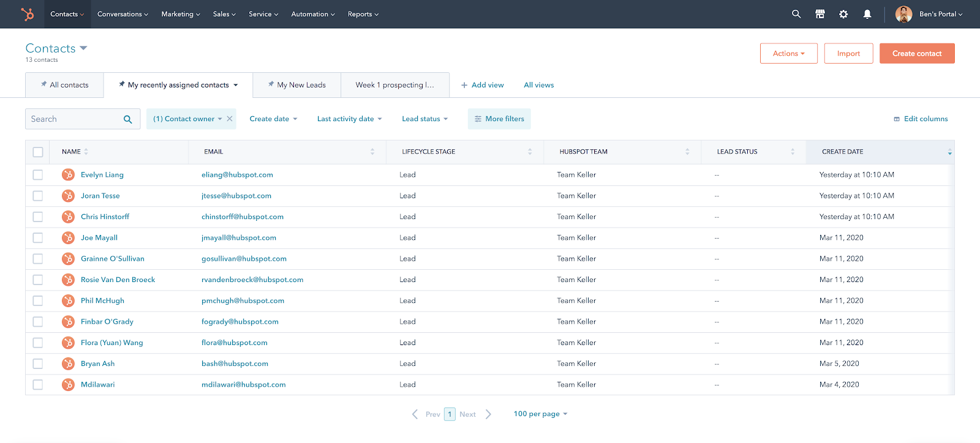Click the Create contact button
Screen dimensions: 980x443
click(x=917, y=53)
